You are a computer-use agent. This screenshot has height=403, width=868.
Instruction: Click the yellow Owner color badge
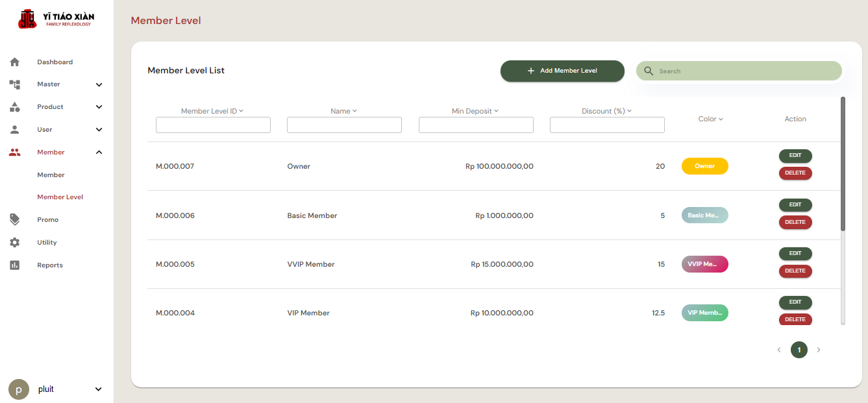coord(704,166)
